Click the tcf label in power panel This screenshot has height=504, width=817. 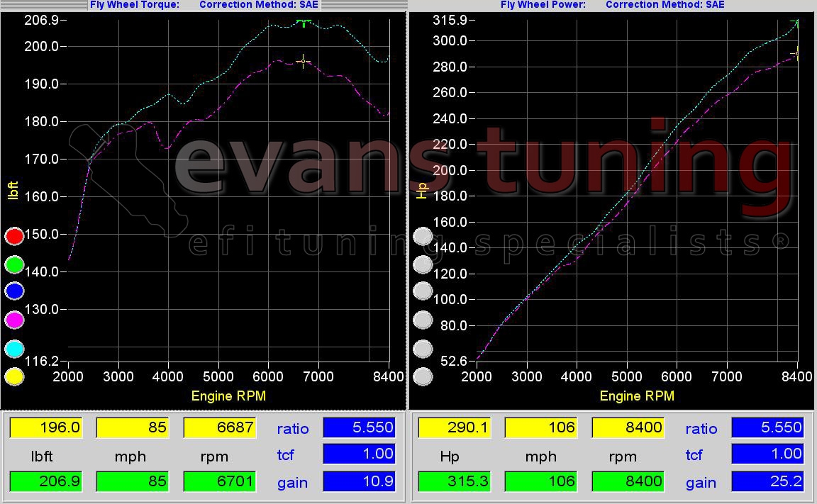pos(694,454)
